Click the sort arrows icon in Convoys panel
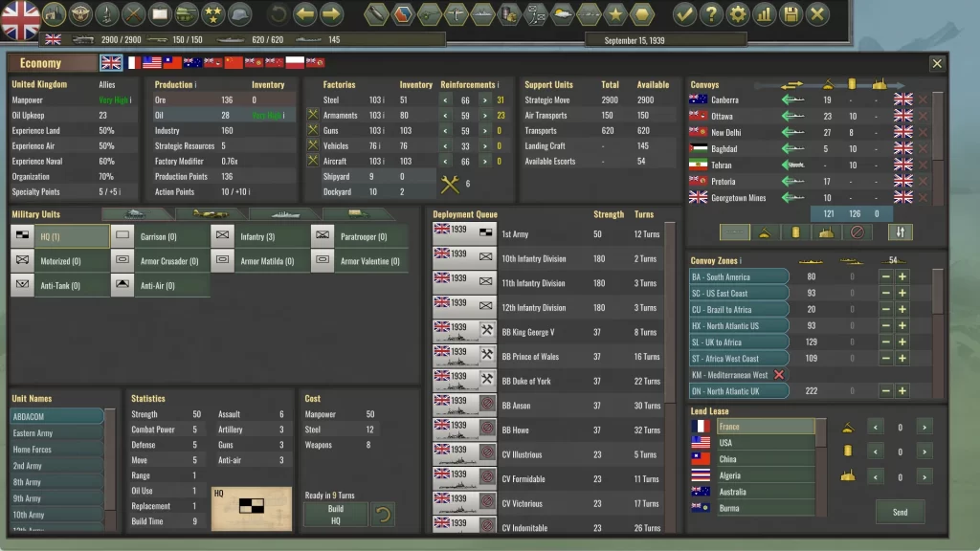The height and width of the screenshot is (551, 980). click(900, 232)
